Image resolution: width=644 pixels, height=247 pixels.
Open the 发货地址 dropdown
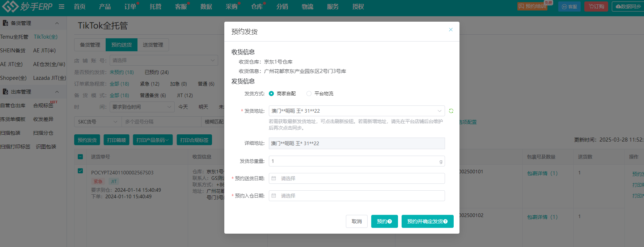(357, 111)
